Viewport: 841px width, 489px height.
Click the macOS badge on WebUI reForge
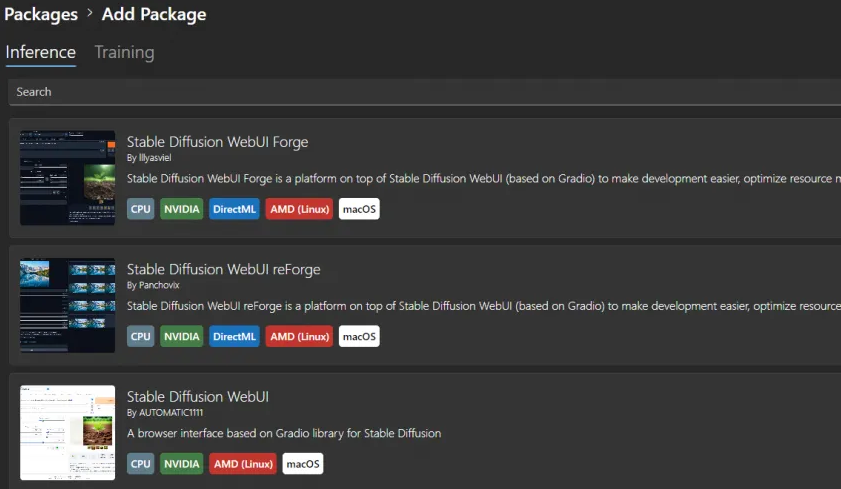(359, 336)
